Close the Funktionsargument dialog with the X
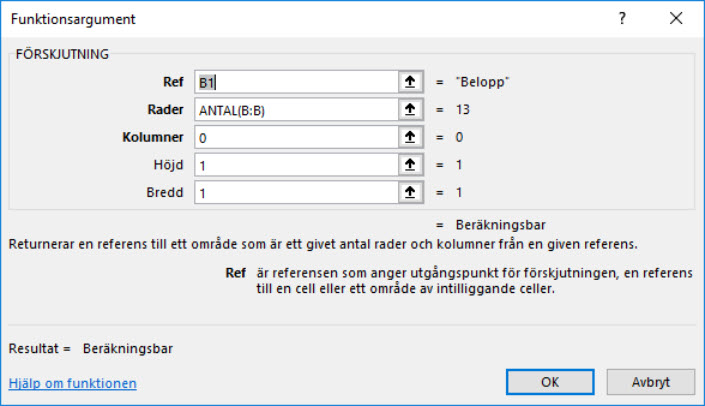 tap(676, 19)
